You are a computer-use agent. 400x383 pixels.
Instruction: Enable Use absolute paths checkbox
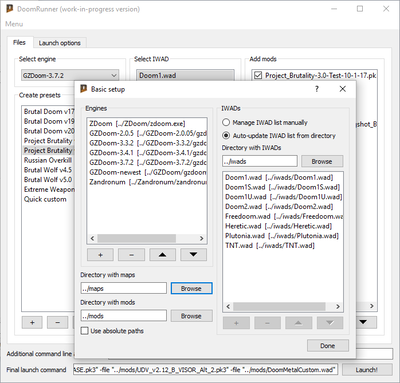point(112,331)
